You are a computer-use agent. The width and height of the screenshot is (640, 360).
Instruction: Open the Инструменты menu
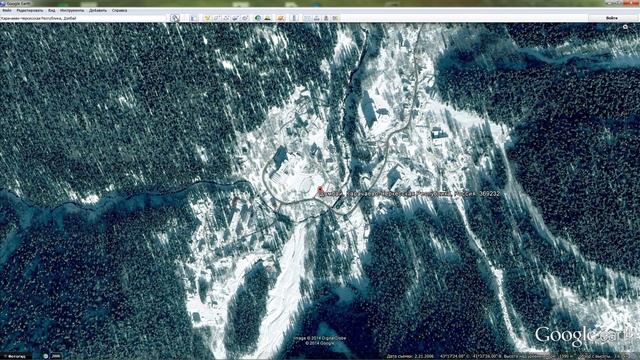pyautogui.click(x=72, y=10)
